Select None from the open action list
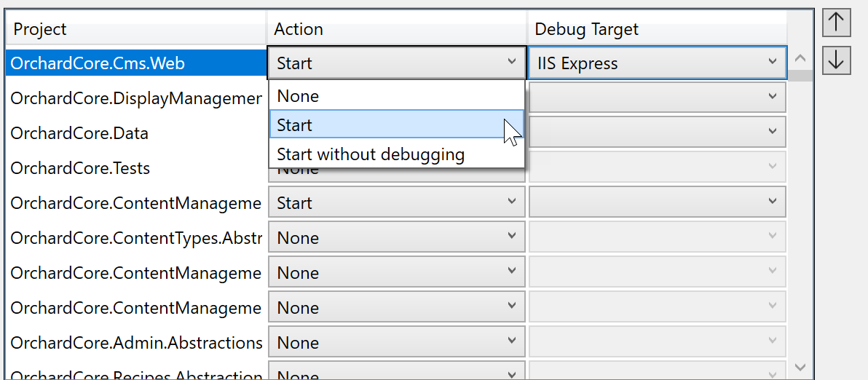The image size is (868, 380). pos(396,95)
